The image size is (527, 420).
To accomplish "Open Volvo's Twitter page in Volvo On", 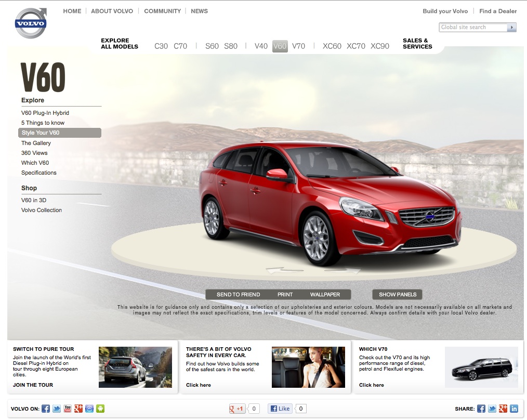I will (57, 409).
